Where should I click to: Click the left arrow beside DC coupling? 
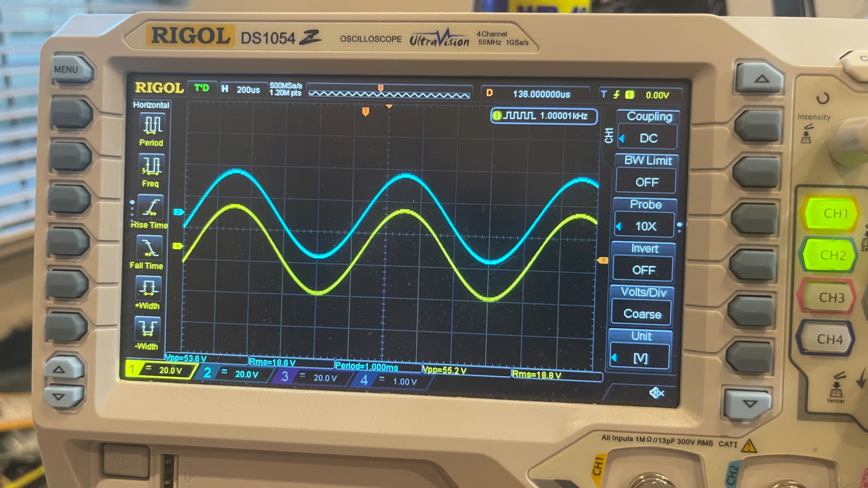point(622,139)
